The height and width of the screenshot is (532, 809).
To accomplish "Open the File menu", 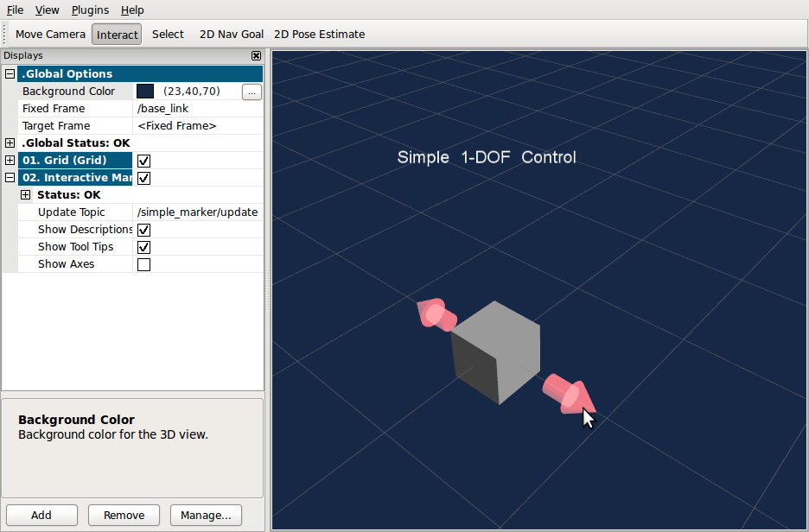I will point(16,10).
